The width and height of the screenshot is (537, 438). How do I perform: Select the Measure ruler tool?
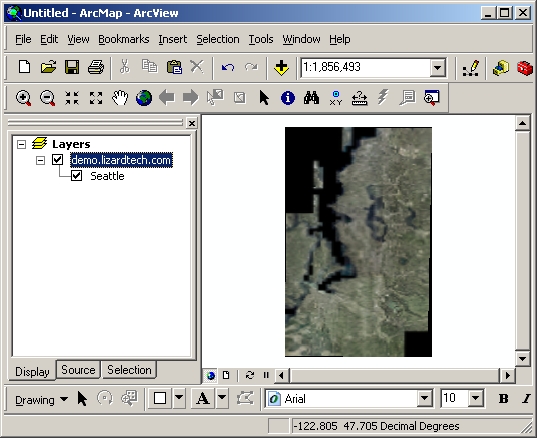click(x=360, y=98)
